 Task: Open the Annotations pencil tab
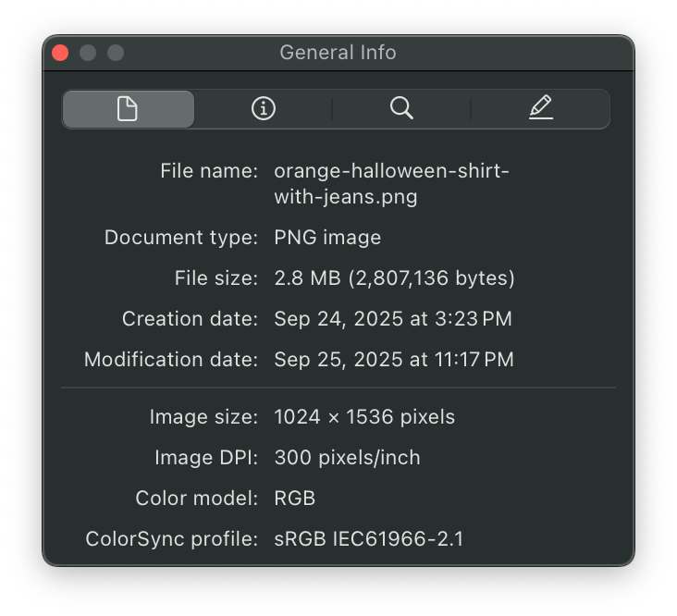pos(541,109)
